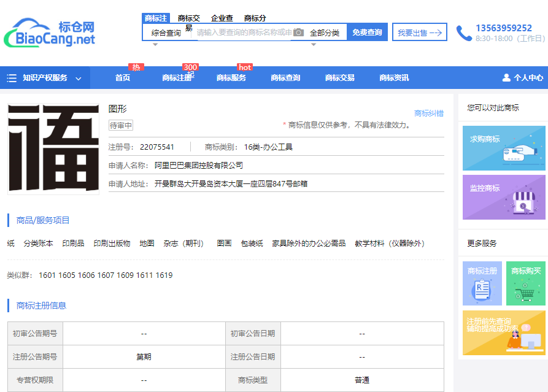This screenshot has width=548, height=392.
Task: Open the 全部分类 category dropdown
Action: [x=325, y=33]
